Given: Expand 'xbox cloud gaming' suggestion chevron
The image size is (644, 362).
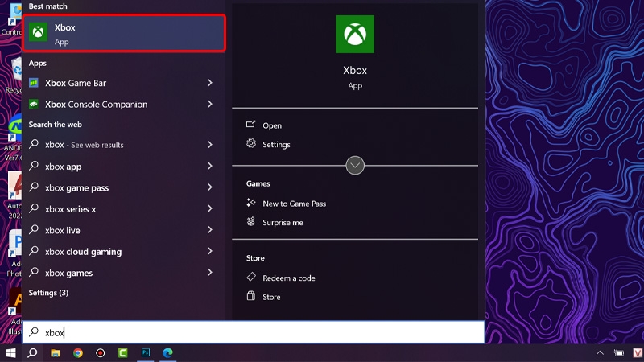Looking at the screenshot, I should point(210,251).
